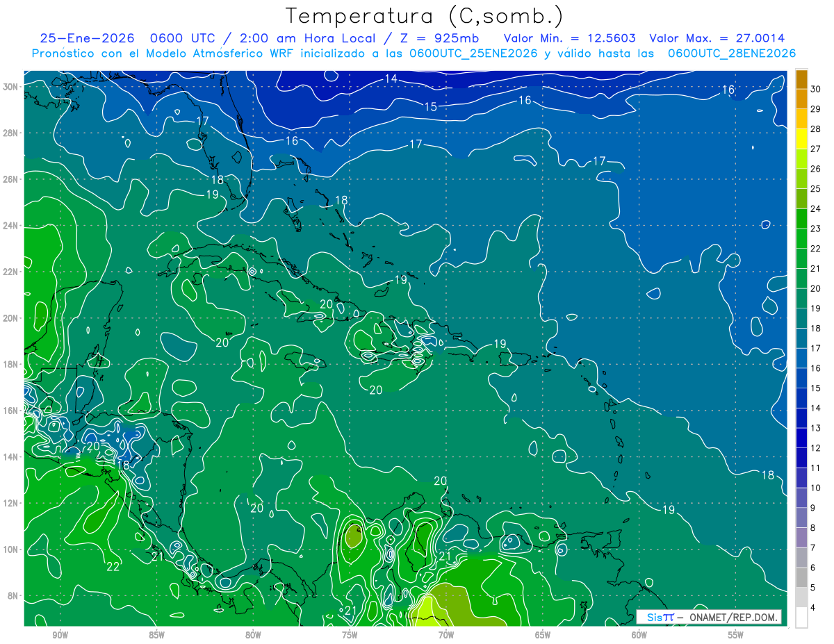Click longitude axis label "70W"

[446, 635]
